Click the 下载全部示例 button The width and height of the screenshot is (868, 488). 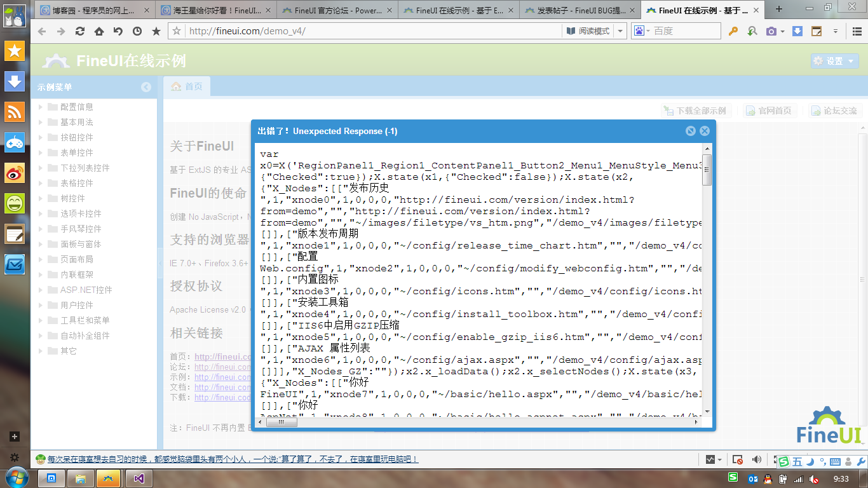coord(695,111)
